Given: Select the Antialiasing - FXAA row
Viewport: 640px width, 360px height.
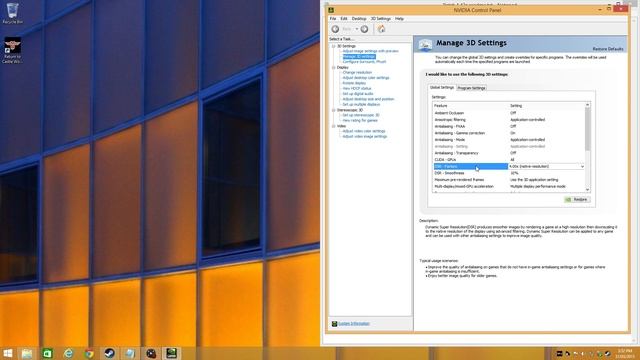Looking at the screenshot, I should pyautogui.click(x=509, y=127).
